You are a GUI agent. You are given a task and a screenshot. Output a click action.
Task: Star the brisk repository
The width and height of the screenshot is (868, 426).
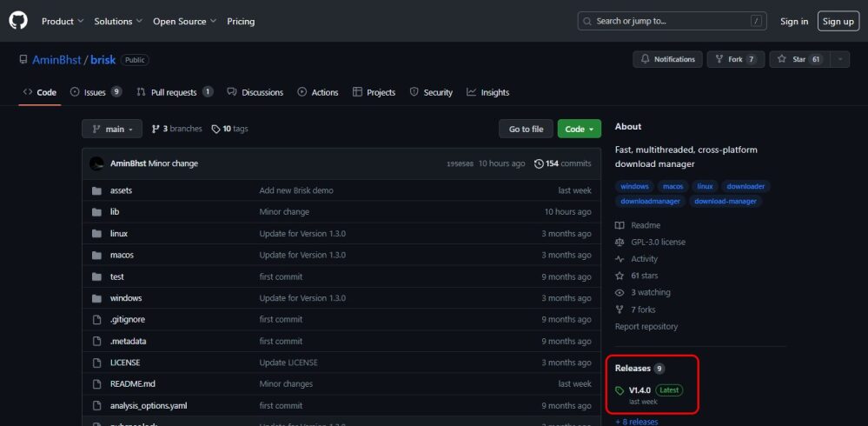click(799, 59)
